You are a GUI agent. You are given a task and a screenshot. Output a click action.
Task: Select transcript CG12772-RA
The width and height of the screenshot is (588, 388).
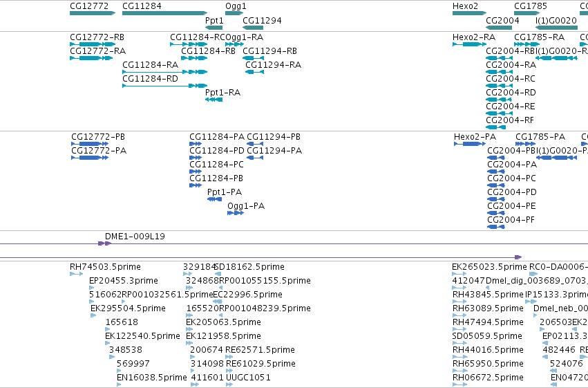tap(91, 58)
